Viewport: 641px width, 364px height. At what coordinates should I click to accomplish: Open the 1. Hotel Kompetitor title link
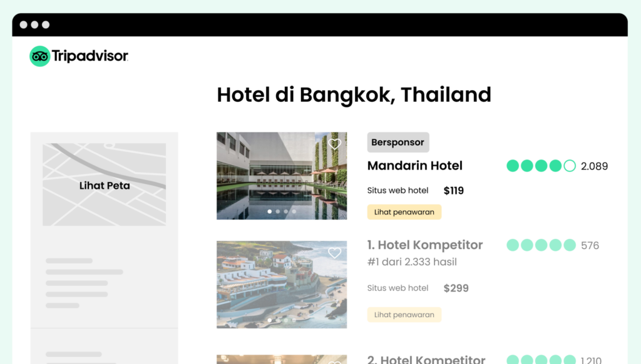pyautogui.click(x=425, y=245)
